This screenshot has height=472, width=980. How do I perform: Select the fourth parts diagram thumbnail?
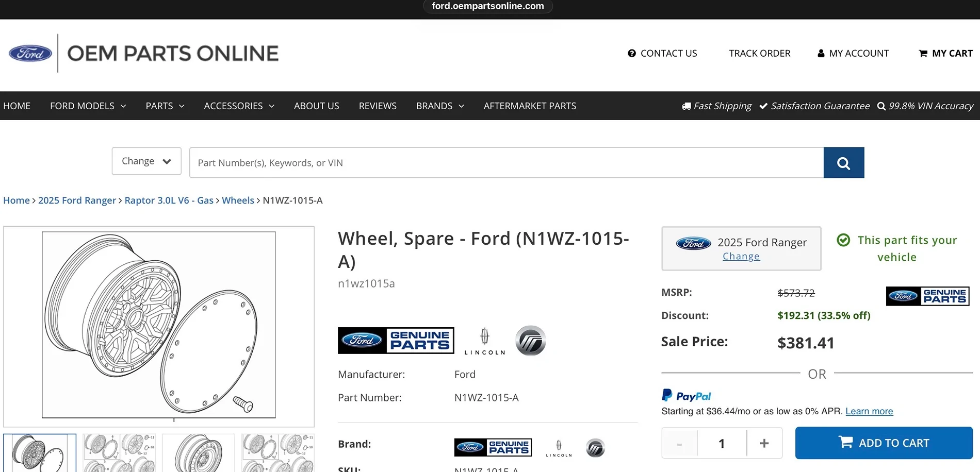coord(278,453)
